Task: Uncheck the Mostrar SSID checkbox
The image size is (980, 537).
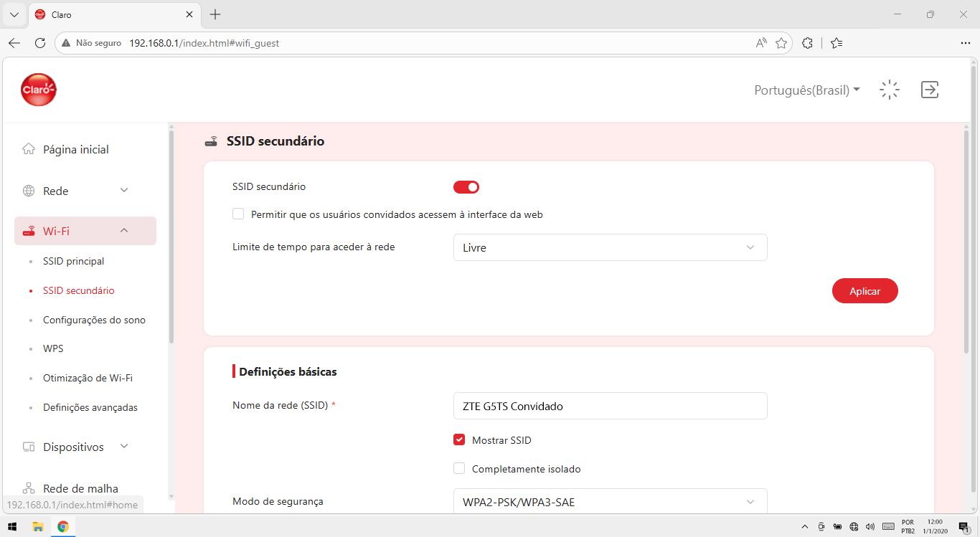Action: pyautogui.click(x=459, y=439)
